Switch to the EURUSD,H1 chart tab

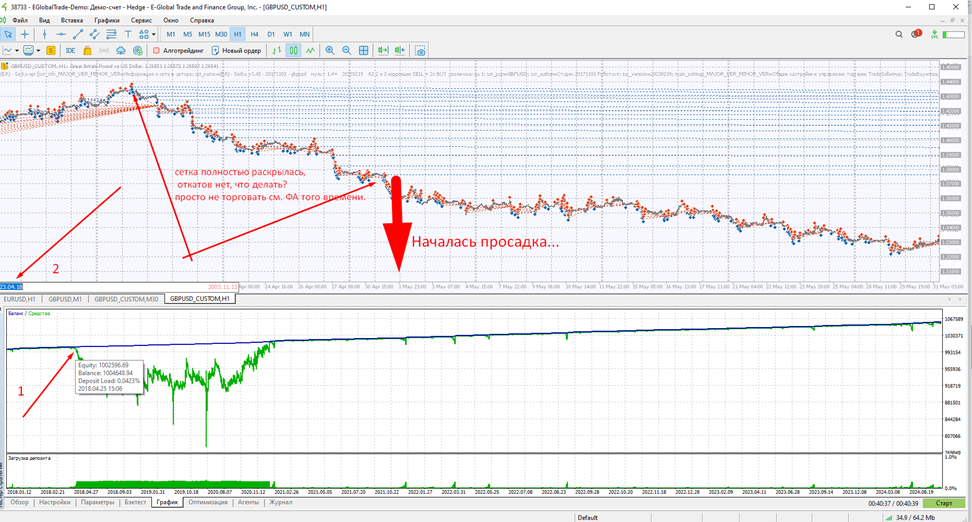click(x=20, y=299)
